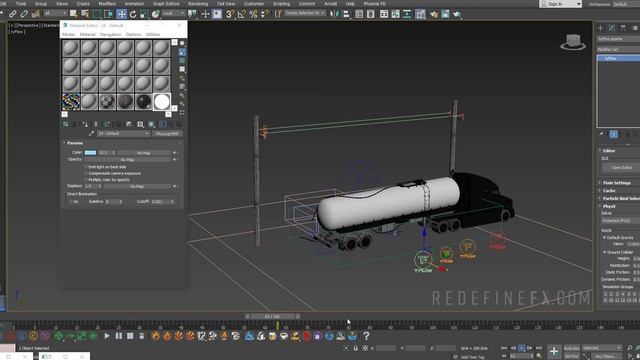This screenshot has height=360, width=640.
Task: Open the Rendering menu
Action: (x=198, y=4)
